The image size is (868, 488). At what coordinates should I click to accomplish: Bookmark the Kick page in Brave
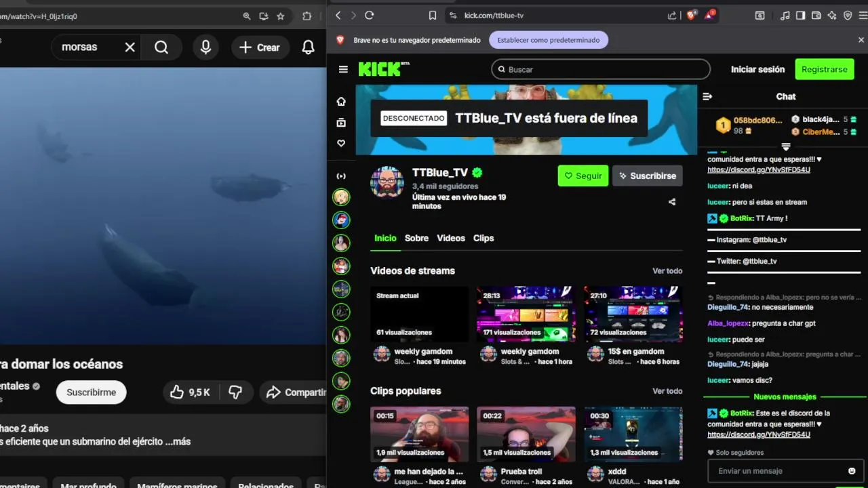[x=433, y=15]
